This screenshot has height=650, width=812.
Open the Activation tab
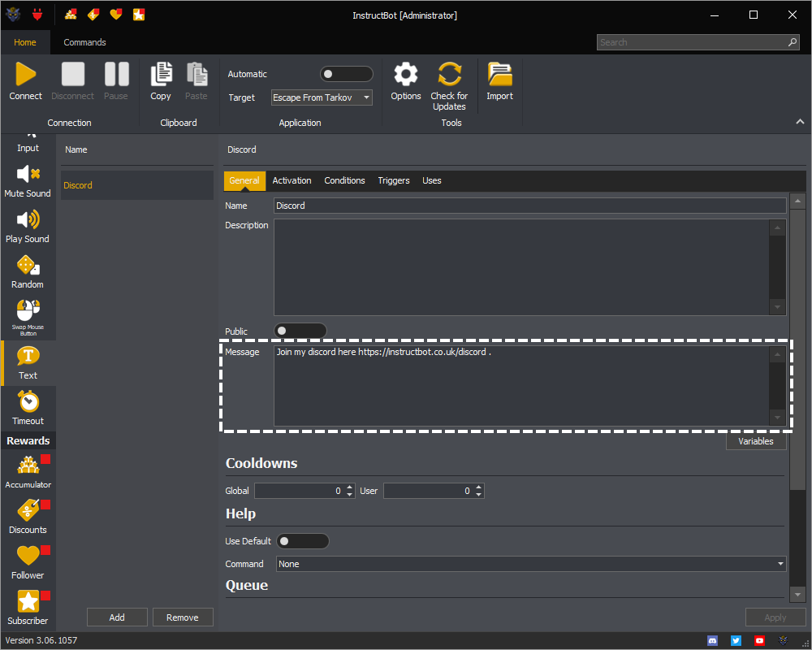(292, 181)
